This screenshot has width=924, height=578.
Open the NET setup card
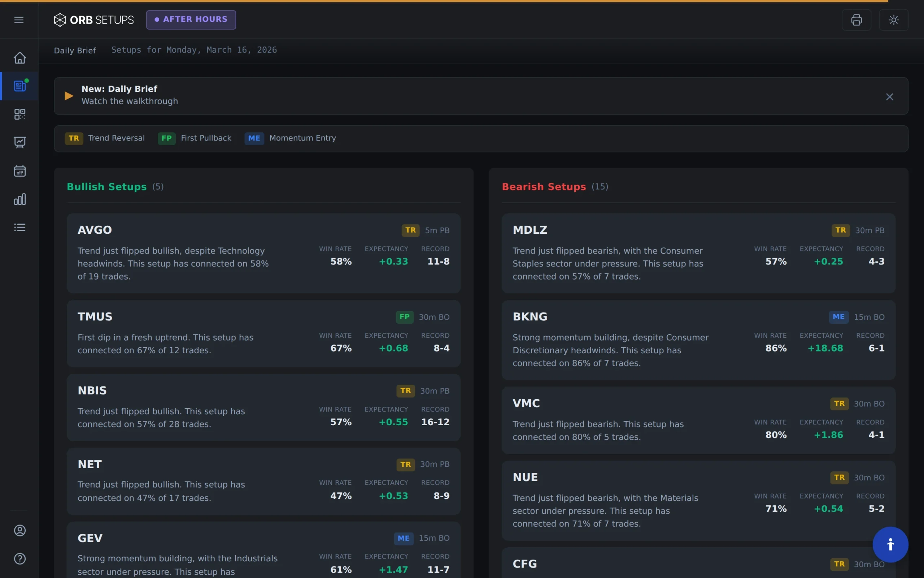[x=263, y=481]
